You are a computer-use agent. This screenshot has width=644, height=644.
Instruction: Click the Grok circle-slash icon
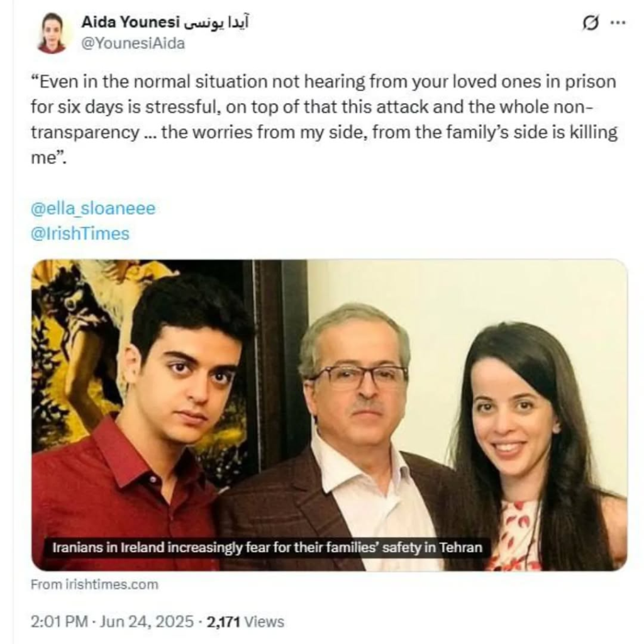(590, 23)
